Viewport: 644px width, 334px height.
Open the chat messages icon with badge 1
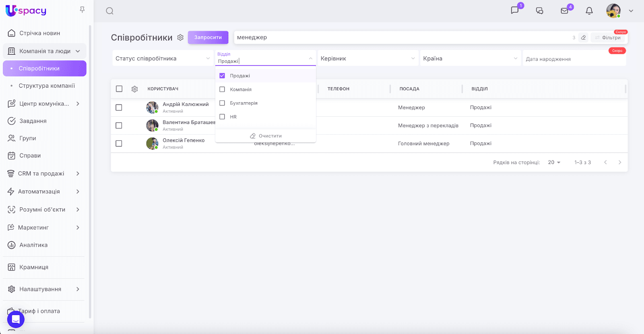pos(515,10)
